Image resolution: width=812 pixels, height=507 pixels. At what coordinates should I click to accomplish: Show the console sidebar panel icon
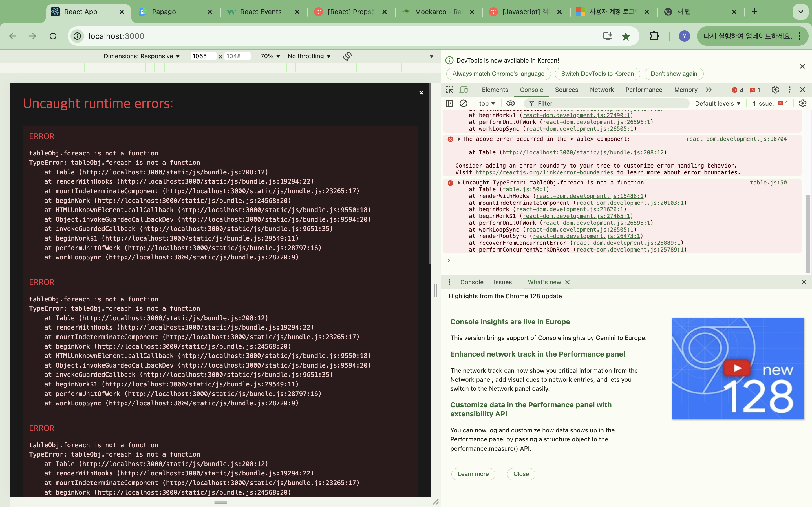point(449,103)
